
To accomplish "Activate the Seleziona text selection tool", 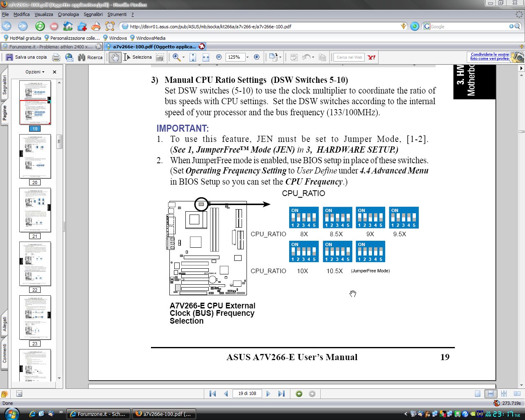I will (138, 57).
